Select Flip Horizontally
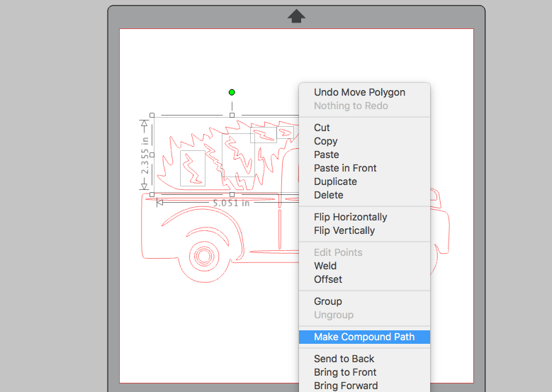 pyautogui.click(x=364, y=217)
